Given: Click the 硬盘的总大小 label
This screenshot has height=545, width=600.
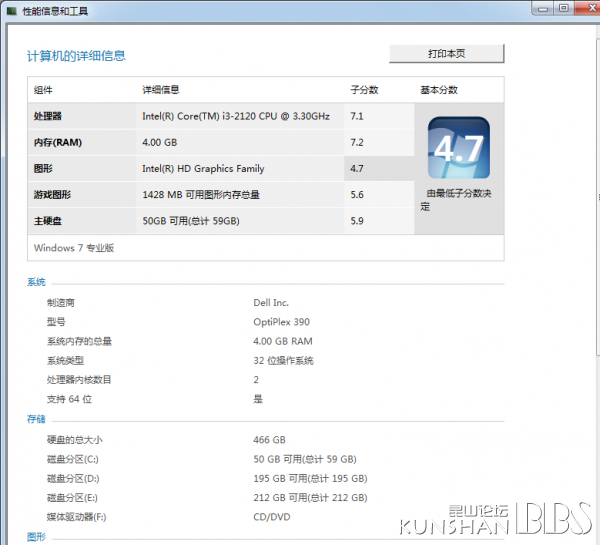Looking at the screenshot, I should [75, 440].
